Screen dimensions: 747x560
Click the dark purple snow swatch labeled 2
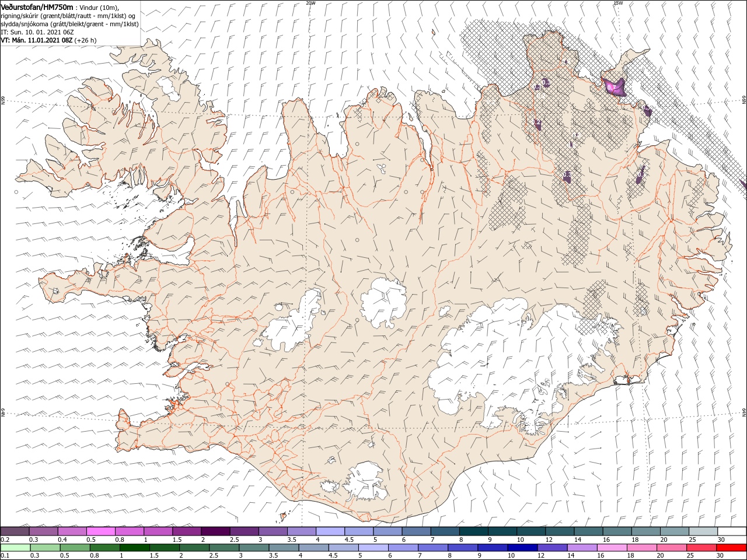pos(215,531)
